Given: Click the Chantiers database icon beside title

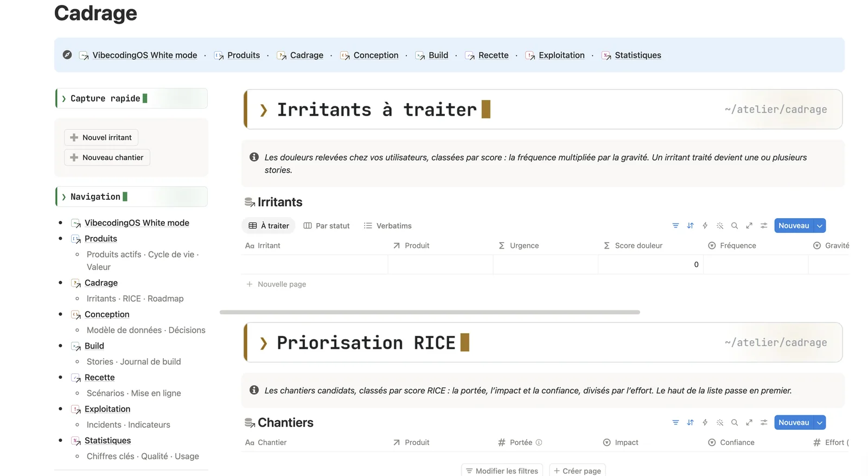Looking at the screenshot, I should pos(250,423).
